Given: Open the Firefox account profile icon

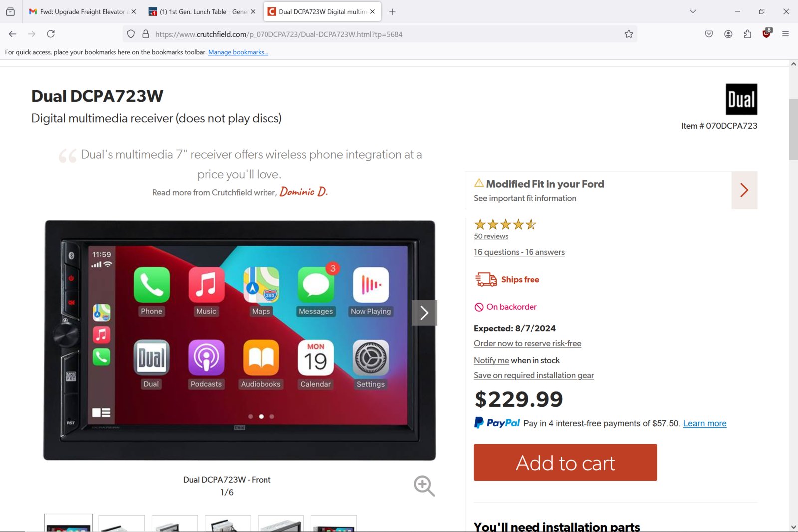Looking at the screenshot, I should tap(728, 34).
